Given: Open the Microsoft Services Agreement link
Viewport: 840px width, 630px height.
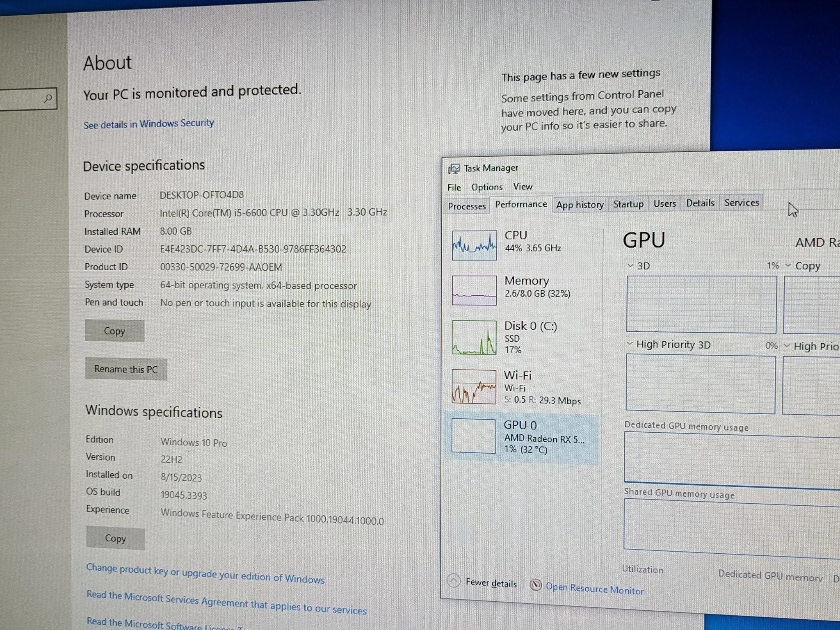Looking at the screenshot, I should point(226,602).
